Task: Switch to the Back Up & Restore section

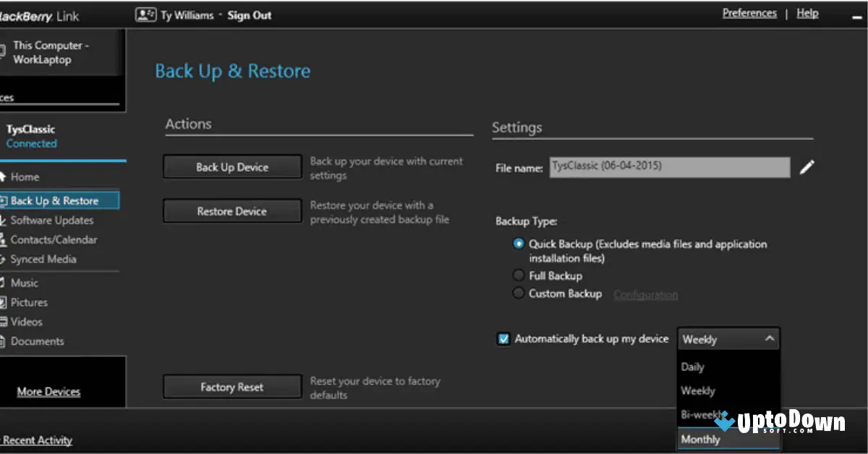Action: click(x=56, y=200)
